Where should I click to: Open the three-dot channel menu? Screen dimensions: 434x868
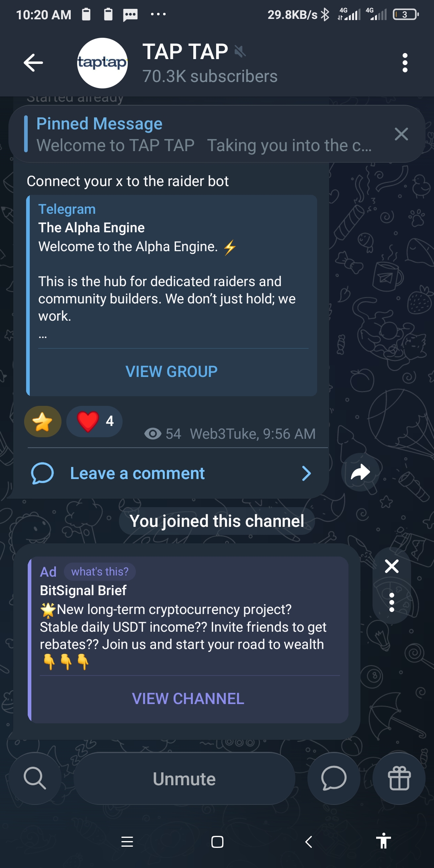[405, 63]
